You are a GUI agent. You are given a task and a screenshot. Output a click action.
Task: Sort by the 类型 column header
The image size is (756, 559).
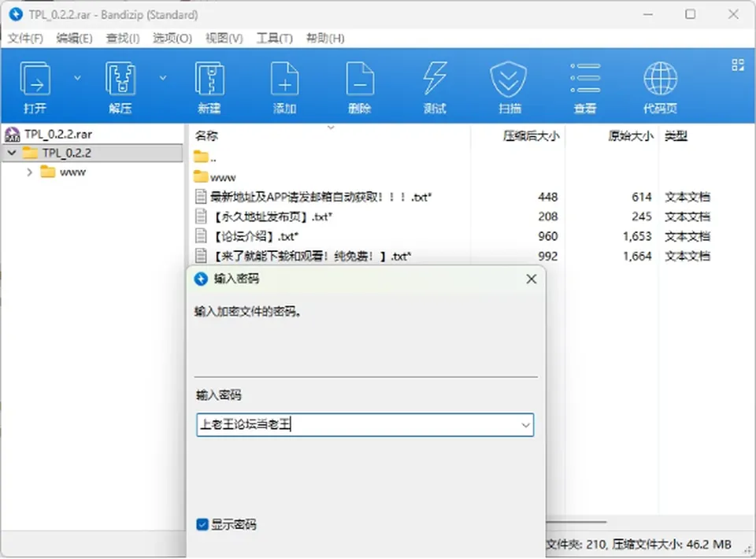(x=676, y=136)
